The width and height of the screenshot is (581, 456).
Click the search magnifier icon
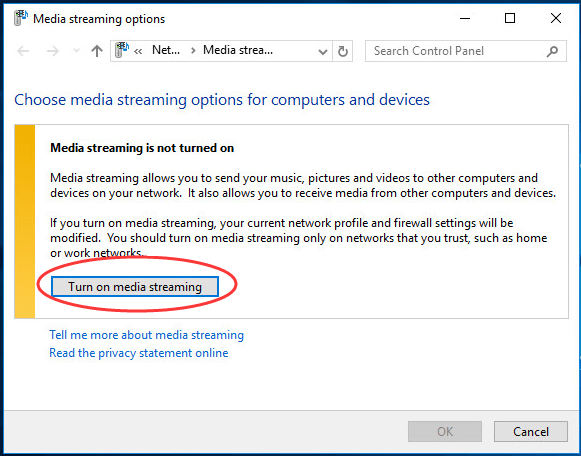pos(552,51)
